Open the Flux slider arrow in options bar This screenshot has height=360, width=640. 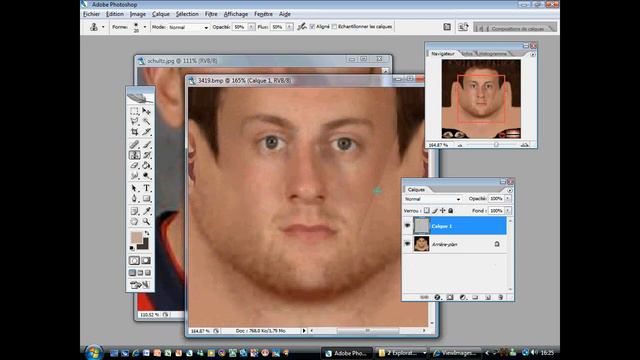289,27
